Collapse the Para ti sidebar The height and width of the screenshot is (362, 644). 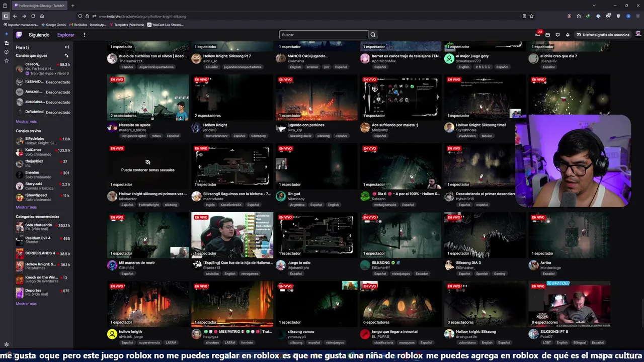pos(67,47)
